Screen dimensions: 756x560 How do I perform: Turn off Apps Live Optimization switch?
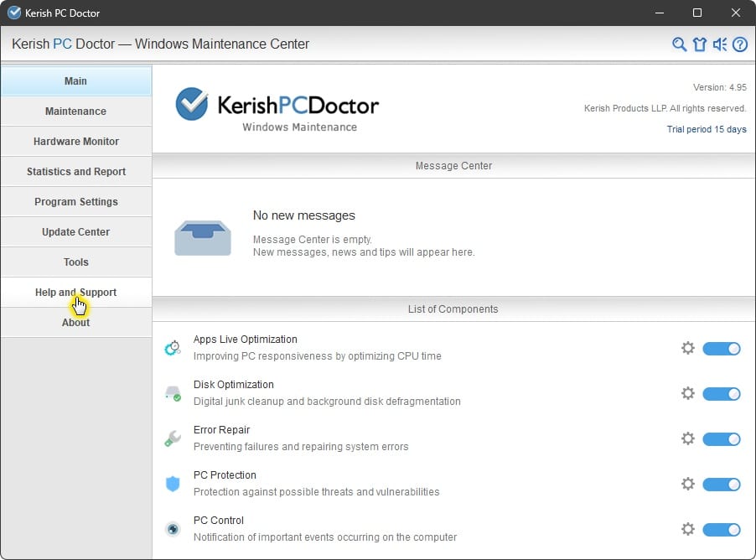(x=722, y=349)
